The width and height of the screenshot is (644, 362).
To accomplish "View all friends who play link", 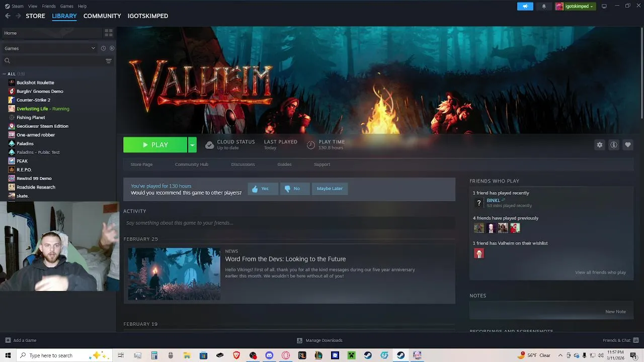I will point(600,273).
